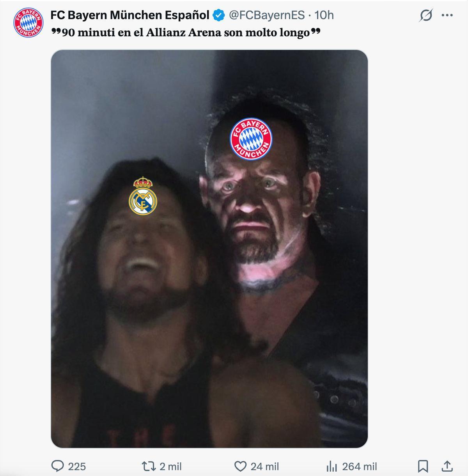Open the FC Bayern profile avatar

(28, 23)
